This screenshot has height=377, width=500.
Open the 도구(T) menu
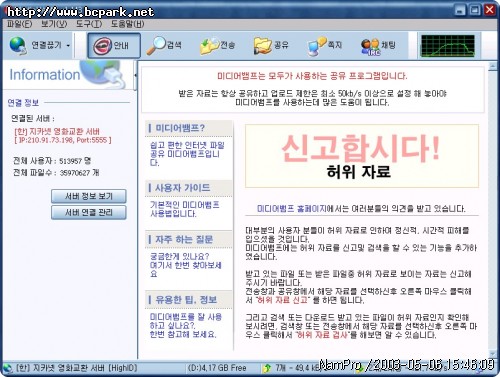pyautogui.click(x=89, y=24)
